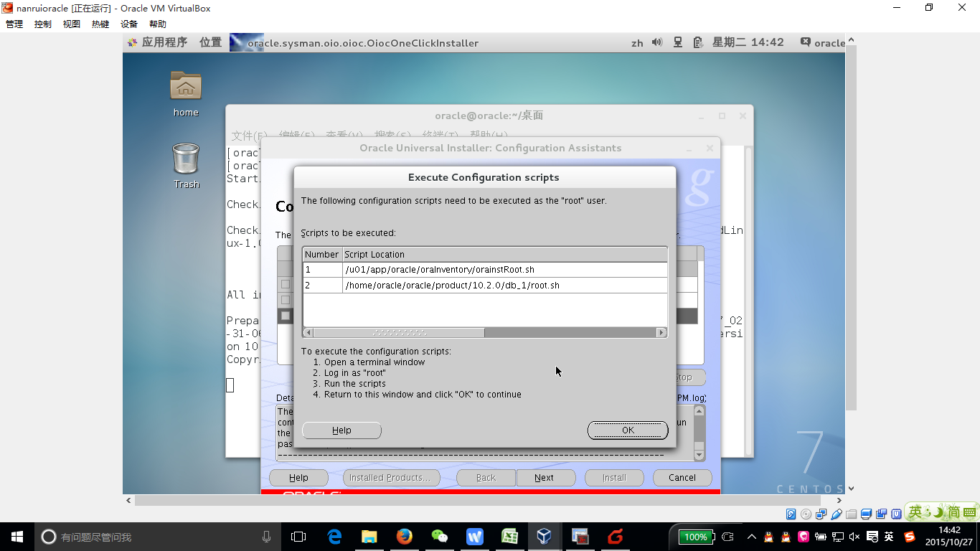Click VirtualBox CPU chip indicator

[897, 514]
